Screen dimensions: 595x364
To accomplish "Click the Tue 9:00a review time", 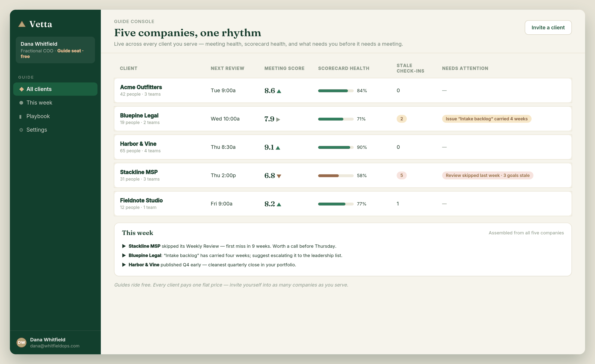I will [223, 90].
